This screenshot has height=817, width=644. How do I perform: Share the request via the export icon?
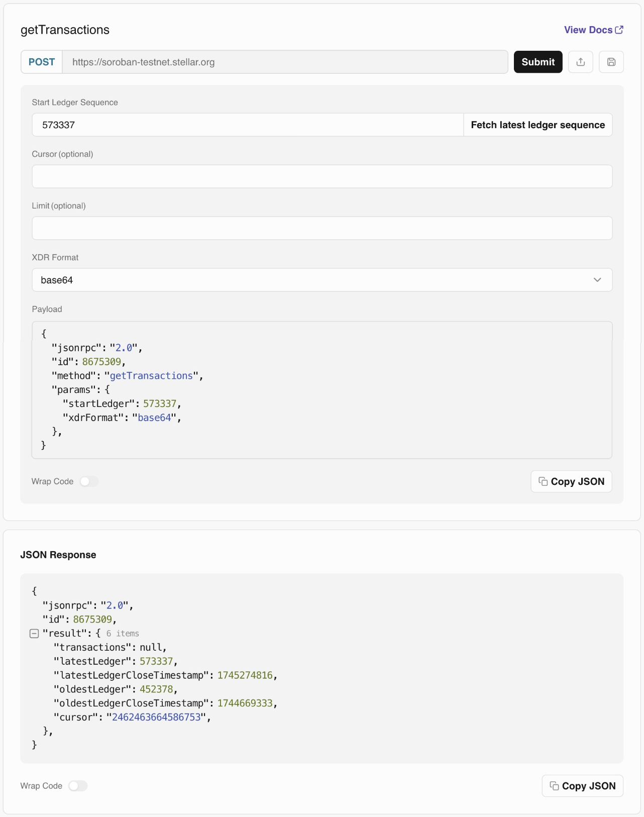(x=581, y=62)
